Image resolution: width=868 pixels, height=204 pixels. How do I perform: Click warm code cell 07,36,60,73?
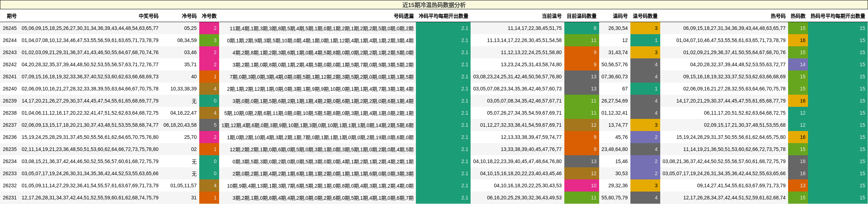[614, 77]
